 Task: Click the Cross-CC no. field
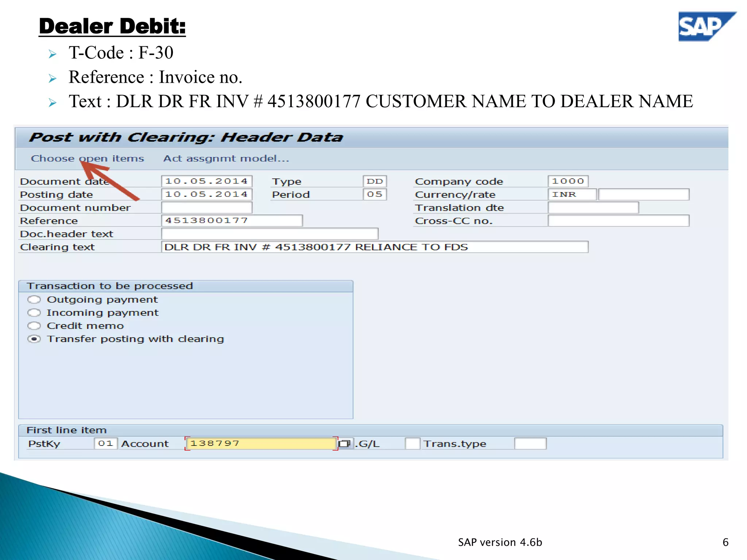619,221
